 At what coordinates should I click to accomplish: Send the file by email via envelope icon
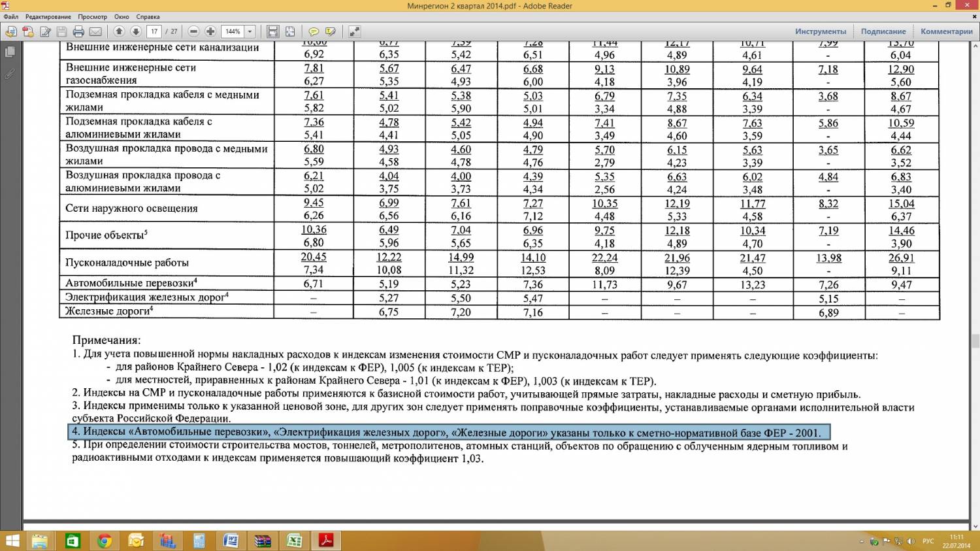[x=95, y=31]
